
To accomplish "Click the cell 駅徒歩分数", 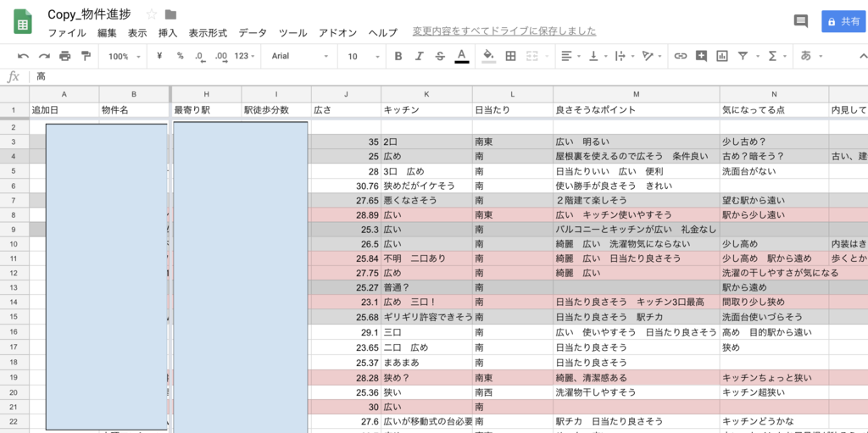I will pyautogui.click(x=276, y=110).
